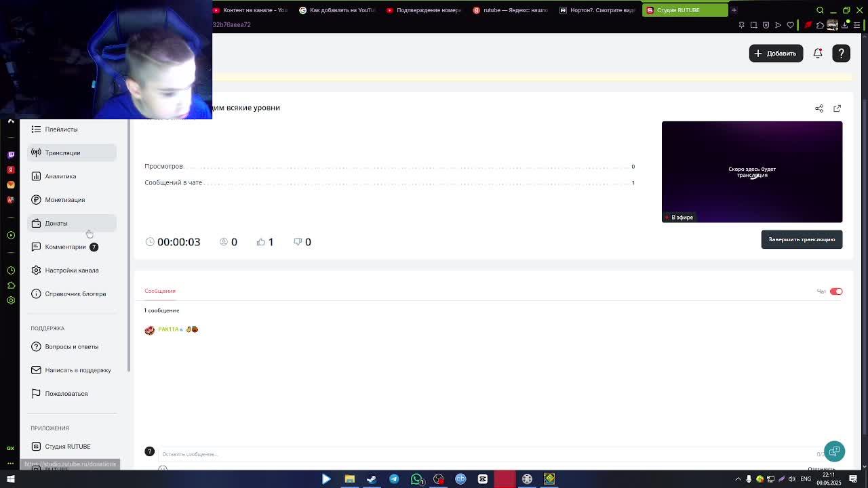Open the system tray volume icon
Screen dimensions: 868x488
791,479
